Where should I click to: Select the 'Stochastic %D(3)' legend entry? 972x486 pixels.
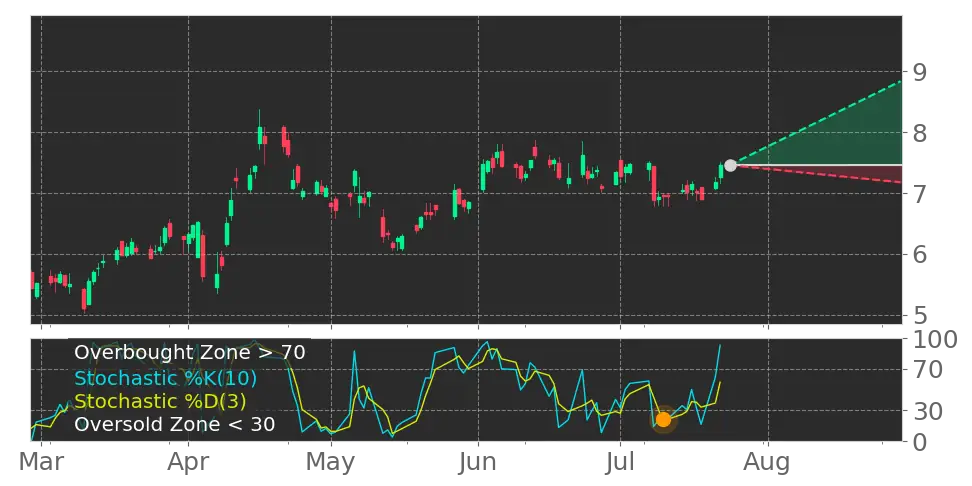click(160, 401)
